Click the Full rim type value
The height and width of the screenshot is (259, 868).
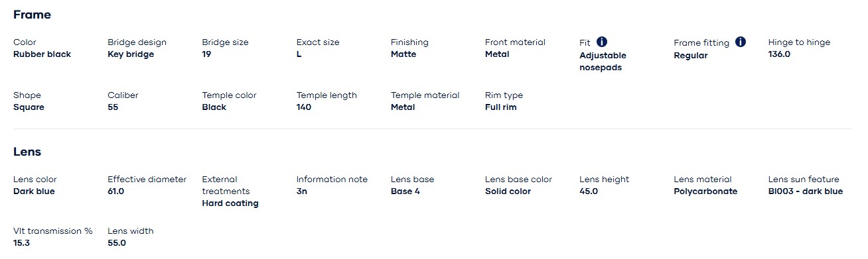501,107
